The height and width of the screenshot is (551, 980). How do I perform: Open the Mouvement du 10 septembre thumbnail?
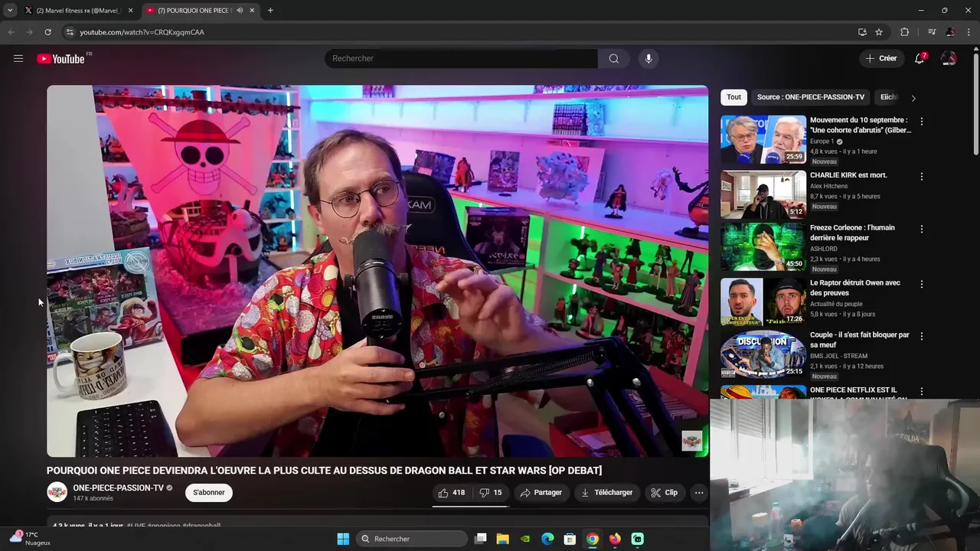[x=763, y=139]
